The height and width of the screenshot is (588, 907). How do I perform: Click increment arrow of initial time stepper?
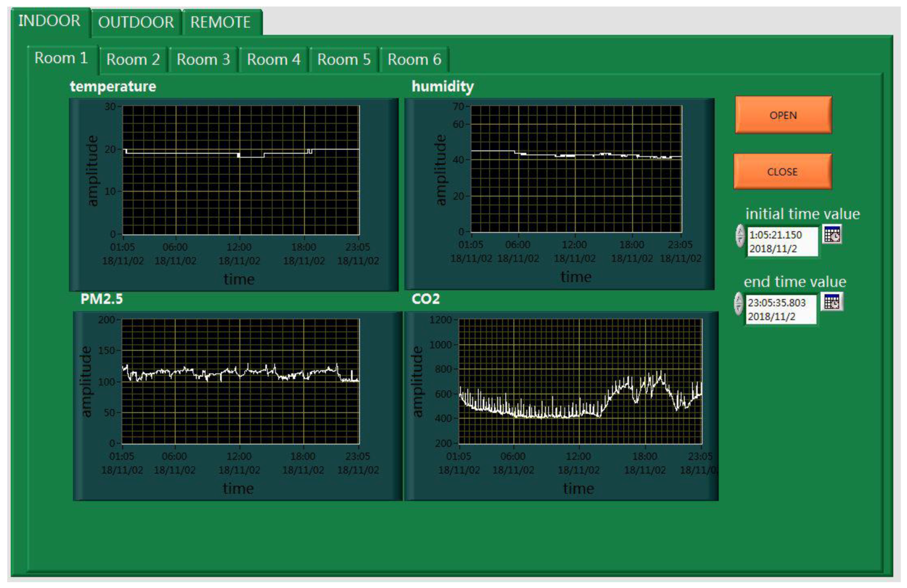click(740, 231)
